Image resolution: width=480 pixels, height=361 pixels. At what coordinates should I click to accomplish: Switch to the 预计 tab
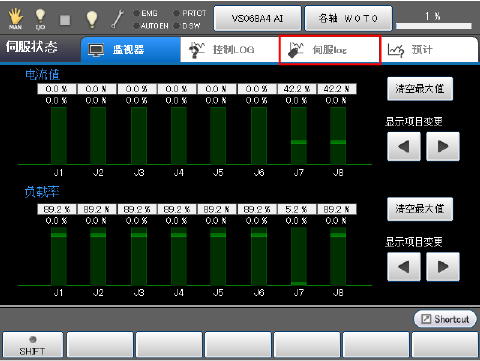click(429, 50)
